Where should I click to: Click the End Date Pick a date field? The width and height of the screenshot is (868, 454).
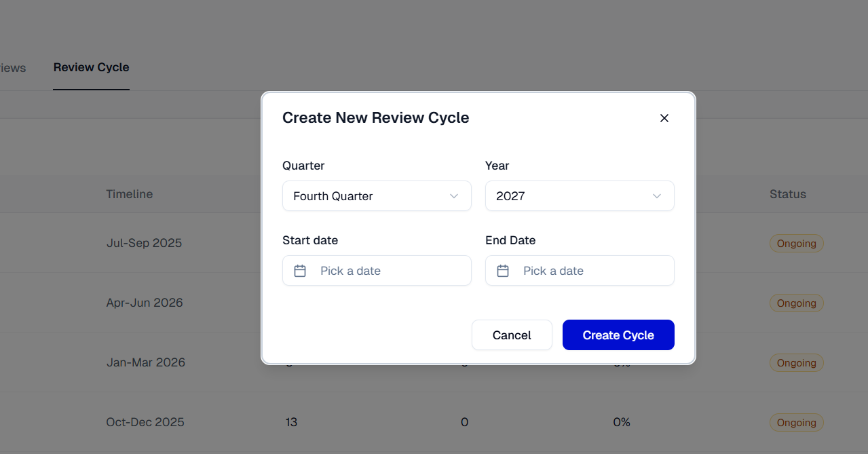580,270
